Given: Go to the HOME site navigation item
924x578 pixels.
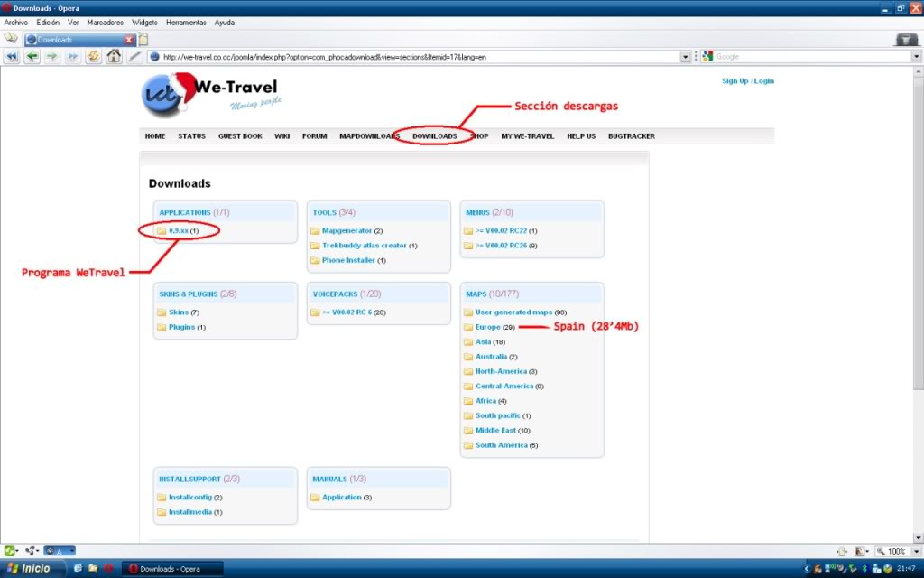Looking at the screenshot, I should click(155, 136).
